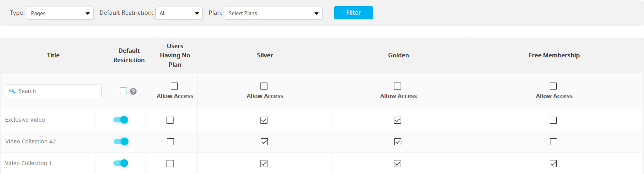Toggle default restriction for Video Collection 1
Viewport: 644px width, 174px height.
coord(121,163)
